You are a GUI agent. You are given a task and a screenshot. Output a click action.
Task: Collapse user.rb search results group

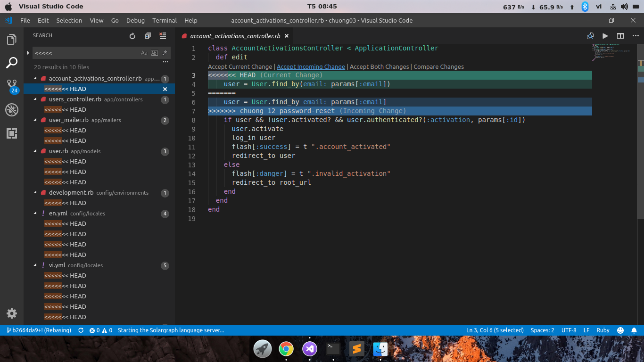pyautogui.click(x=36, y=151)
